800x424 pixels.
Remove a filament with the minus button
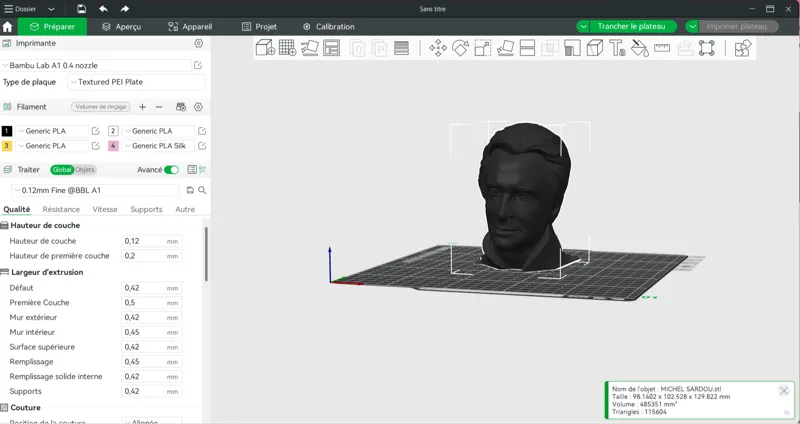coord(159,107)
